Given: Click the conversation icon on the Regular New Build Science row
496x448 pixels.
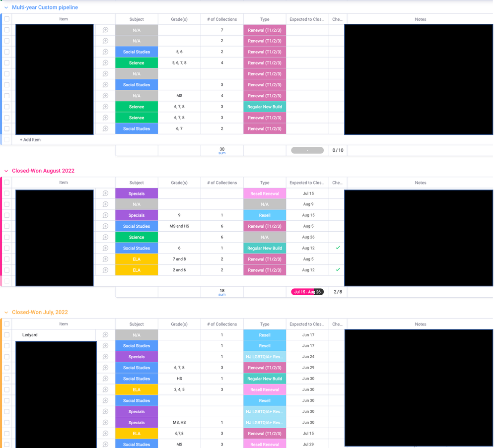Looking at the screenshot, I should (105, 106).
